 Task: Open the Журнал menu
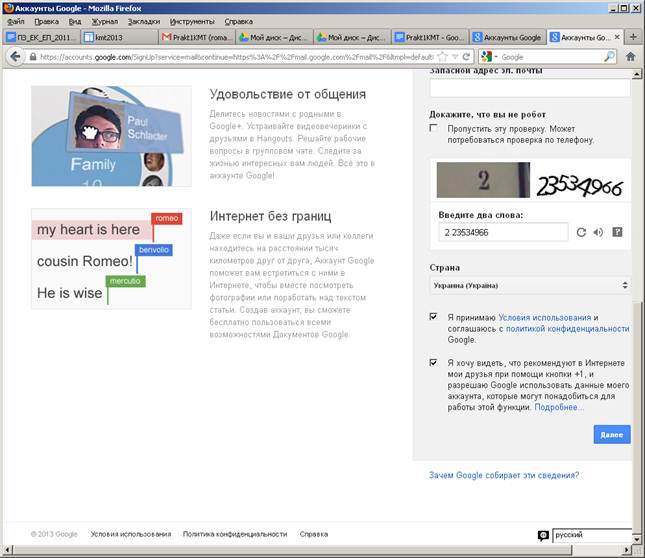[104, 21]
